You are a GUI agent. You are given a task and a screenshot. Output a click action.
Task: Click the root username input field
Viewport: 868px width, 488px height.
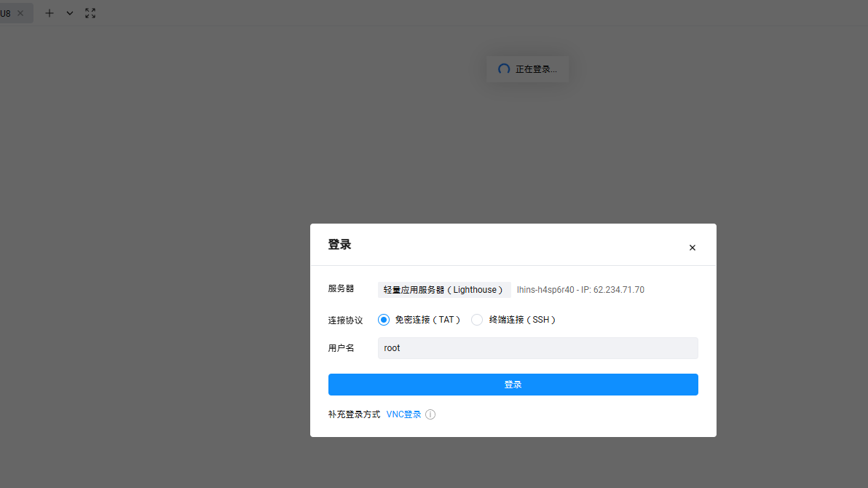tap(537, 347)
